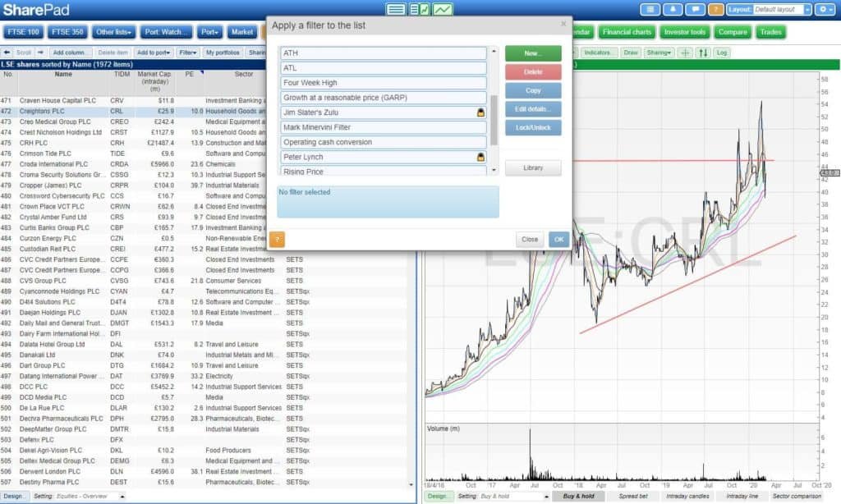This screenshot has height=504, width=841.
Task: Confirm the filter with OK
Action: coord(558,240)
